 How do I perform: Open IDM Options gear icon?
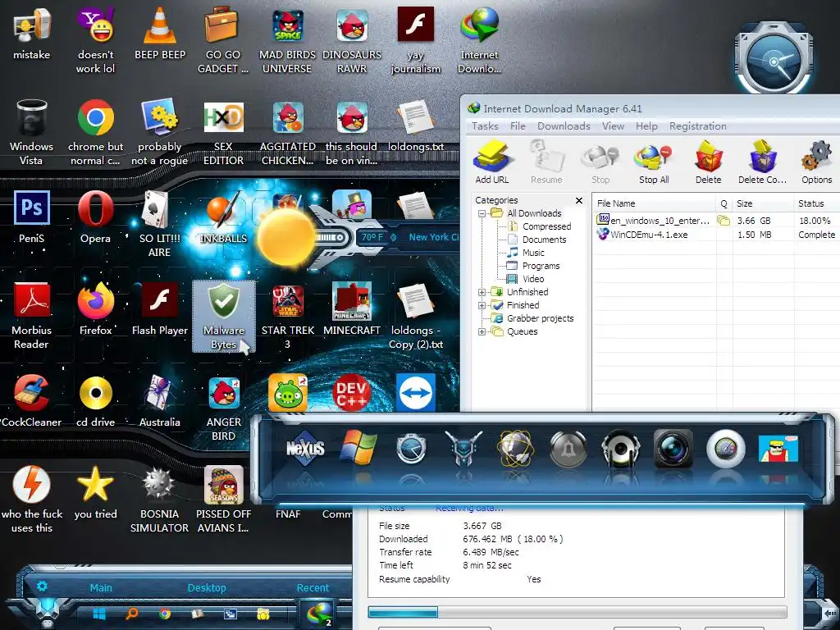tap(816, 162)
